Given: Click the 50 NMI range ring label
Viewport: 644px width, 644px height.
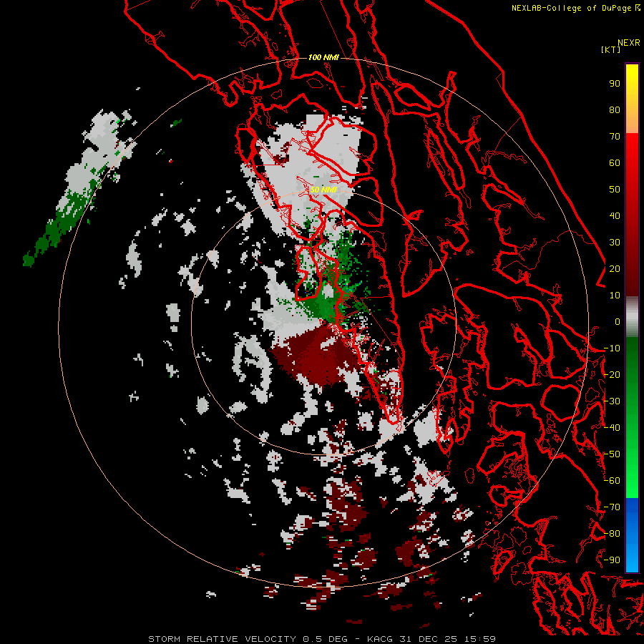Looking at the screenshot, I should click(x=323, y=190).
